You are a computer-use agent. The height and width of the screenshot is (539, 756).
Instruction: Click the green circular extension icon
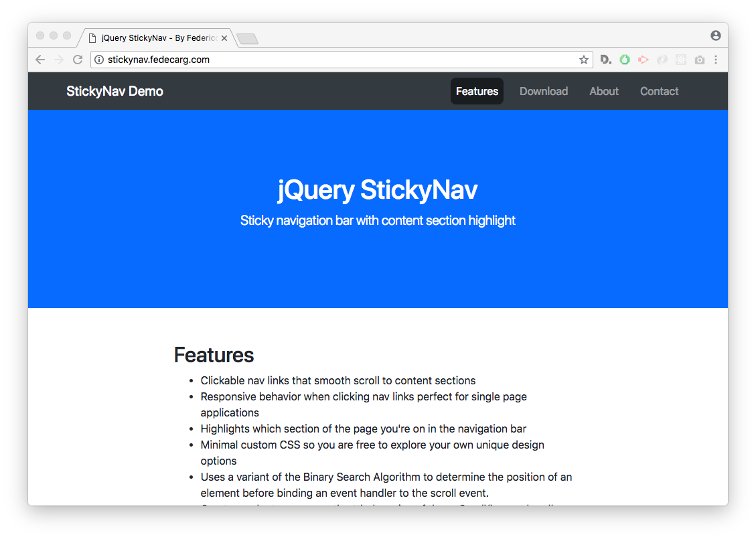(x=624, y=60)
